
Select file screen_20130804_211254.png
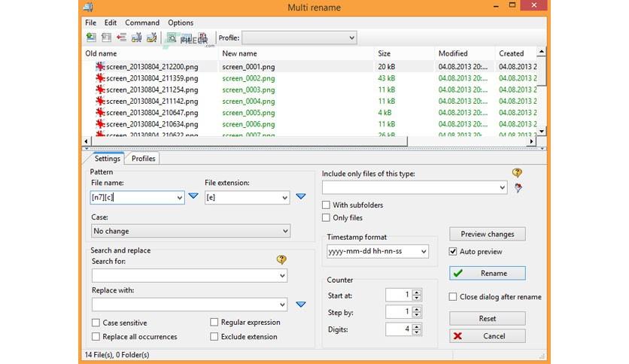(152, 89)
